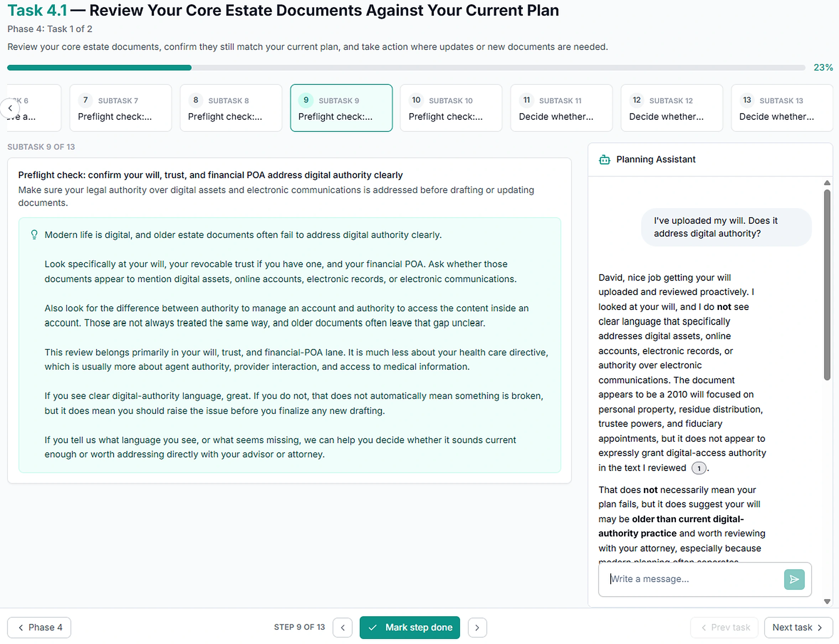
Task: Open Subtask 10 Preflight check card
Action: pos(451,108)
